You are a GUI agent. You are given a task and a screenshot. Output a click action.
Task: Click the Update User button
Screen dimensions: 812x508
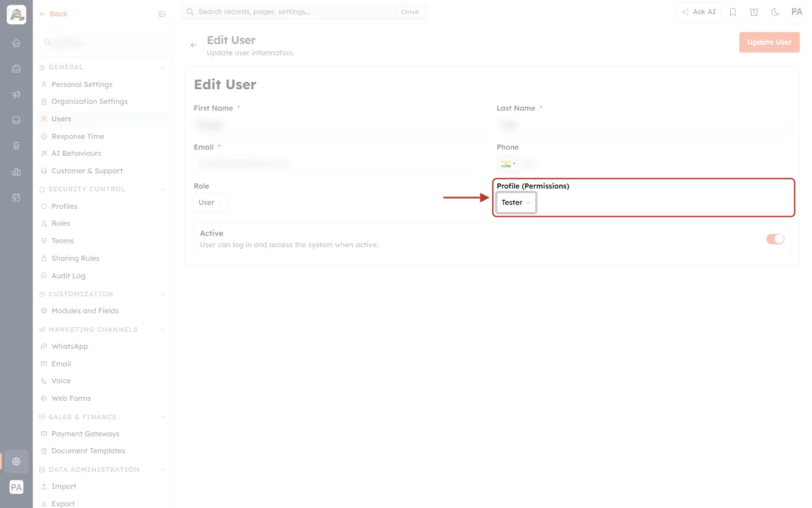(769, 42)
